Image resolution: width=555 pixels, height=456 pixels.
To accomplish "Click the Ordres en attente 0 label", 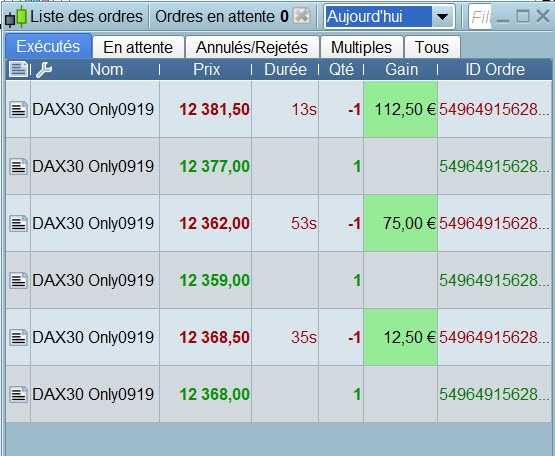I will pyautogui.click(x=222, y=17).
